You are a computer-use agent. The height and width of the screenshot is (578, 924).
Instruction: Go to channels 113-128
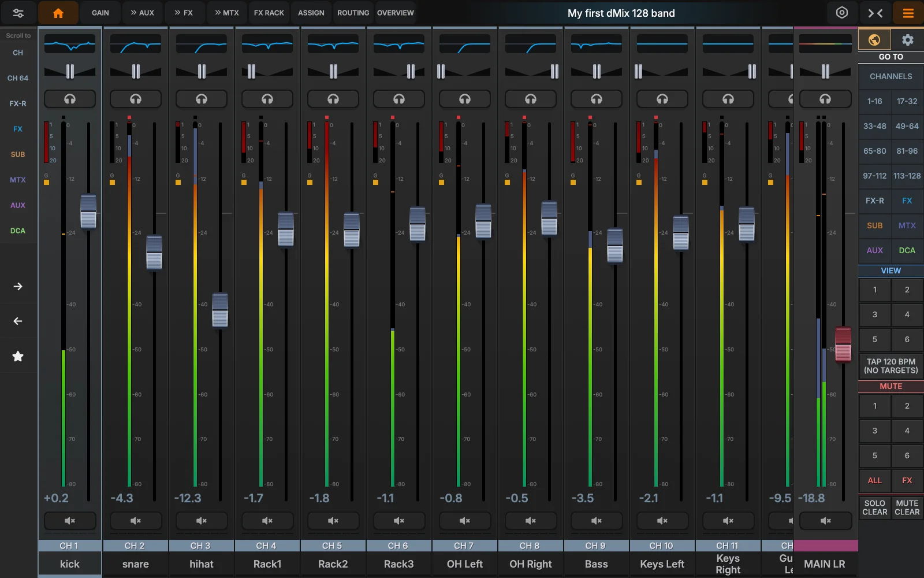pyautogui.click(x=907, y=176)
